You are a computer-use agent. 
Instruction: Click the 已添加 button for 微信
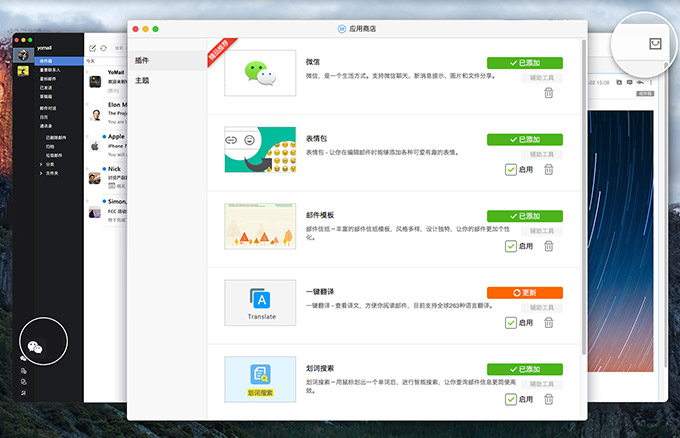(525, 63)
